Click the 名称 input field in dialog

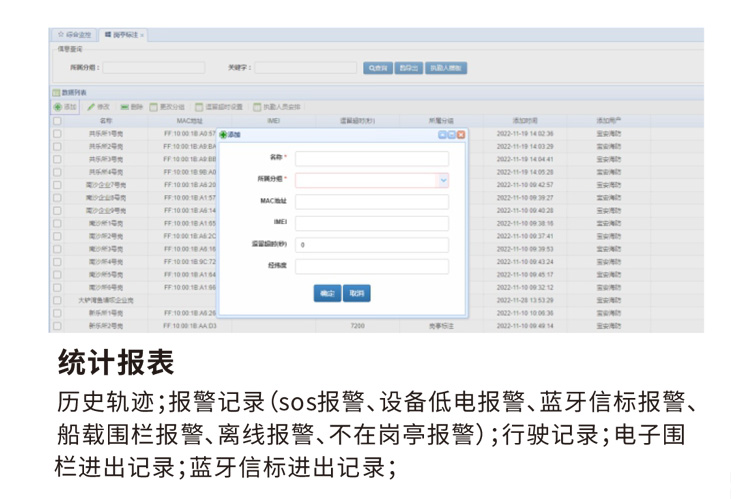click(371, 158)
